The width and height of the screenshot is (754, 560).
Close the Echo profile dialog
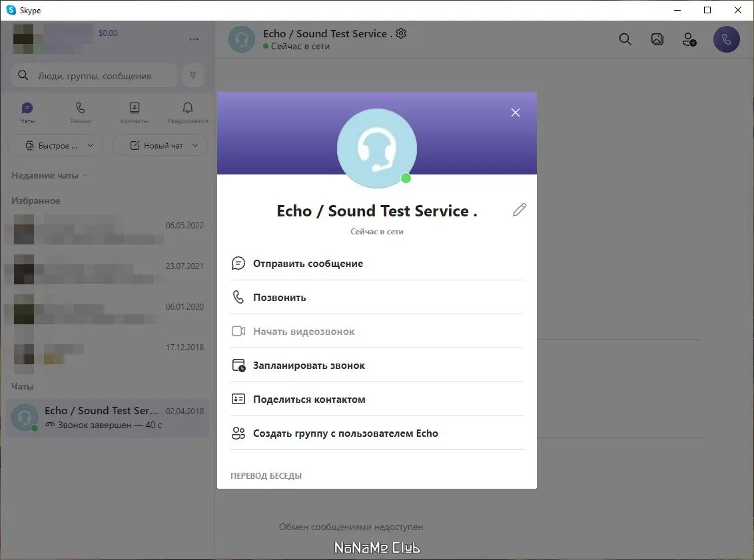pos(515,113)
